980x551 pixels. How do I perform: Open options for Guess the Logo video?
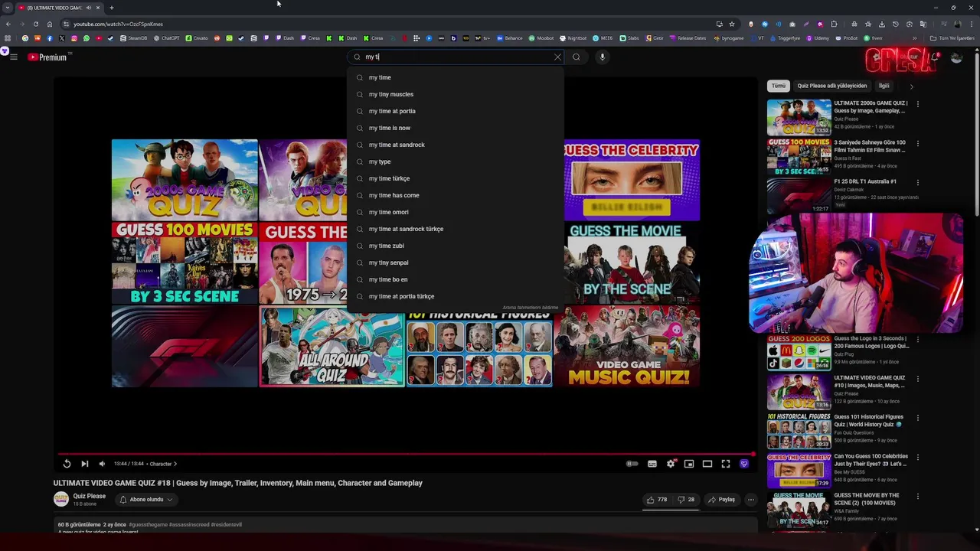click(918, 339)
